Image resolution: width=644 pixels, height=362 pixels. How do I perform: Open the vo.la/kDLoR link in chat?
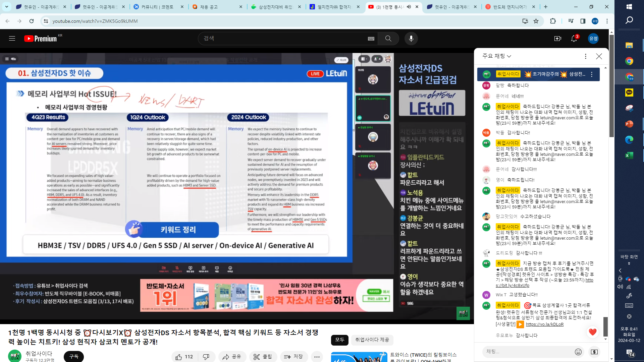coord(544,324)
